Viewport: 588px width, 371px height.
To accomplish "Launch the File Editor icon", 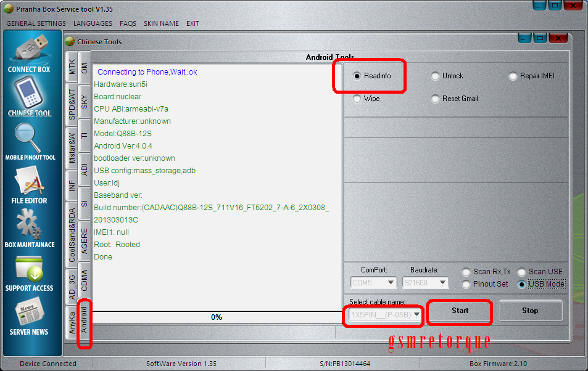I will pos(30,181).
